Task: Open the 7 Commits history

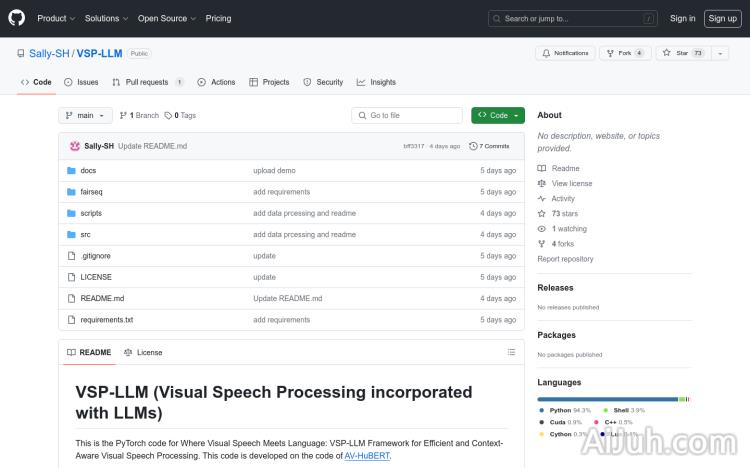Action: (494, 146)
